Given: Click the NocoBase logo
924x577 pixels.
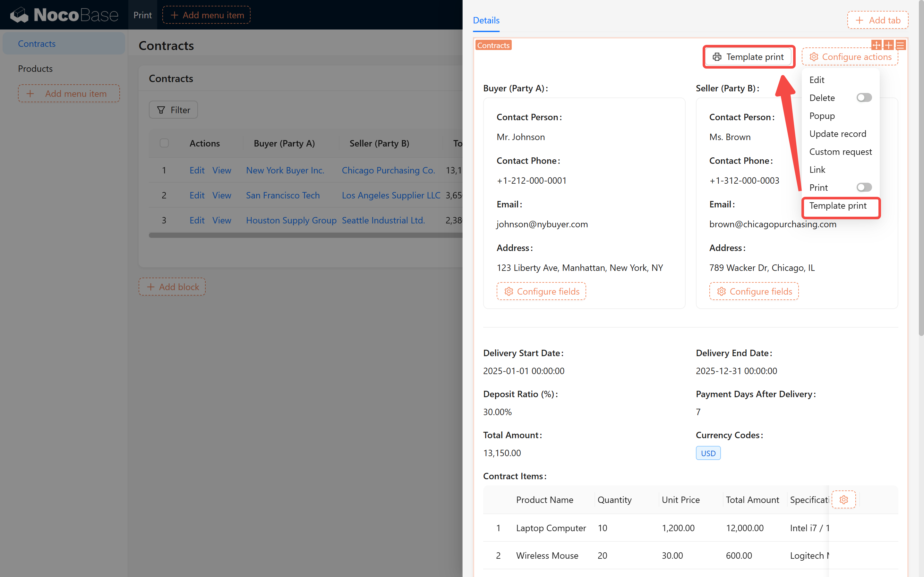Looking at the screenshot, I should pos(64,15).
